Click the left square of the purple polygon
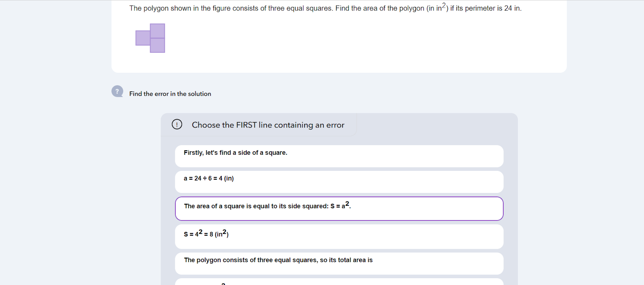Screen dimensions: 644x285 point(143,38)
